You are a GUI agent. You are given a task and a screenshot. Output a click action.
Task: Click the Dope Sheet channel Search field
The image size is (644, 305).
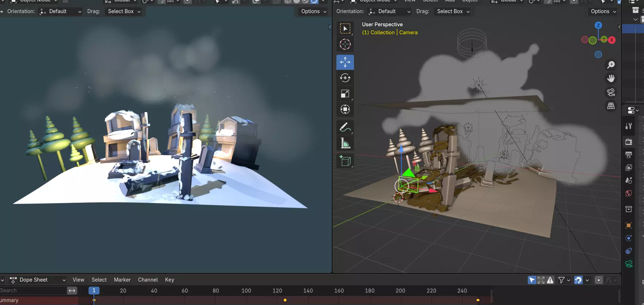(33, 290)
